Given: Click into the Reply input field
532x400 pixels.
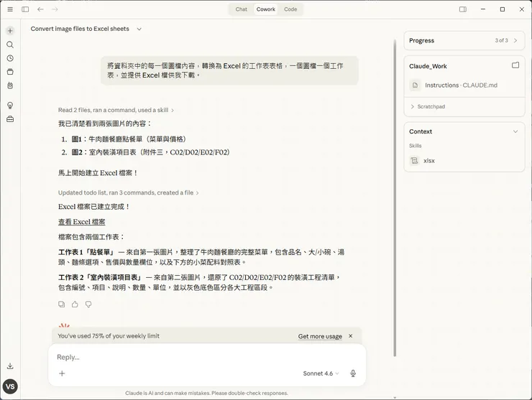Looking at the screenshot, I should pyautogui.click(x=207, y=357).
